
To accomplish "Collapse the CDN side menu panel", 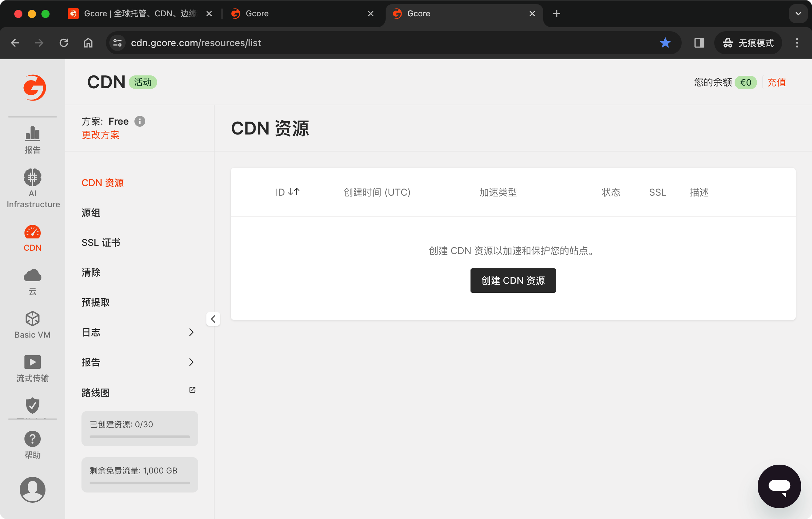I will 213,319.
